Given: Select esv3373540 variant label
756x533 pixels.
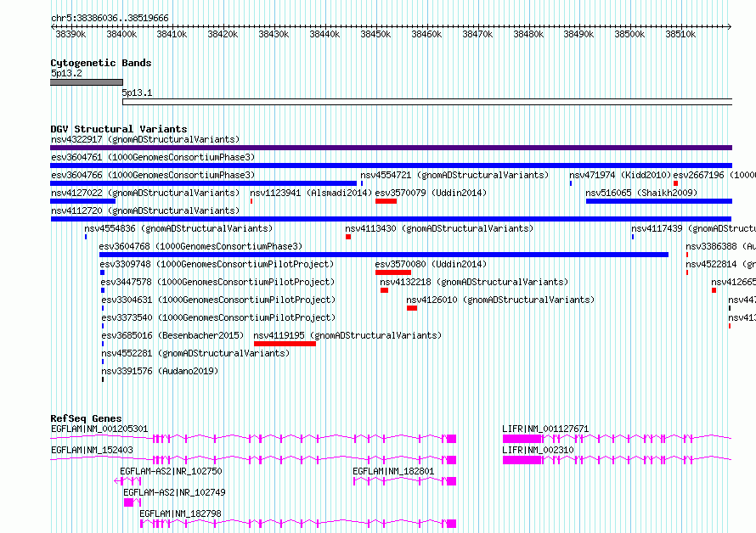Looking at the screenshot, I should tap(218, 318).
